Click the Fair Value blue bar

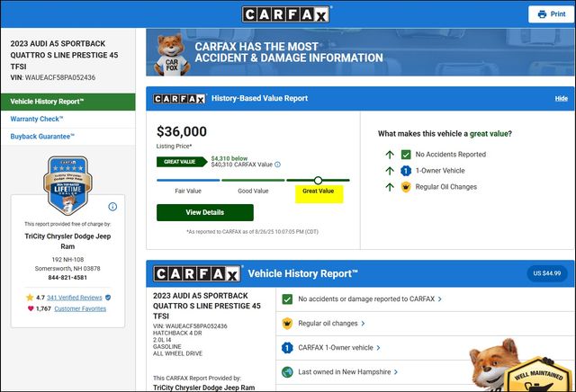[x=188, y=180]
